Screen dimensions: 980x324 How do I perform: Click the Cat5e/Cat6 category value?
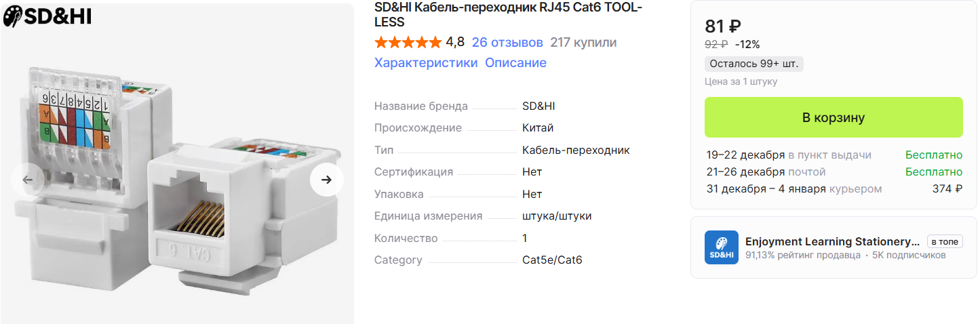[552, 260]
